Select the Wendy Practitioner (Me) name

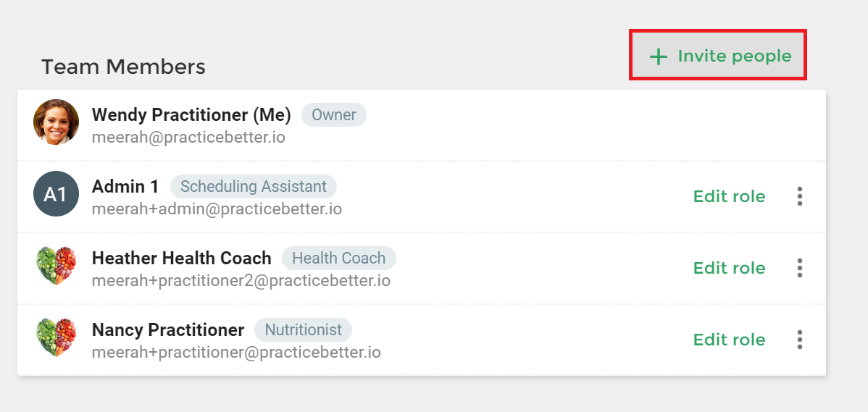click(191, 115)
